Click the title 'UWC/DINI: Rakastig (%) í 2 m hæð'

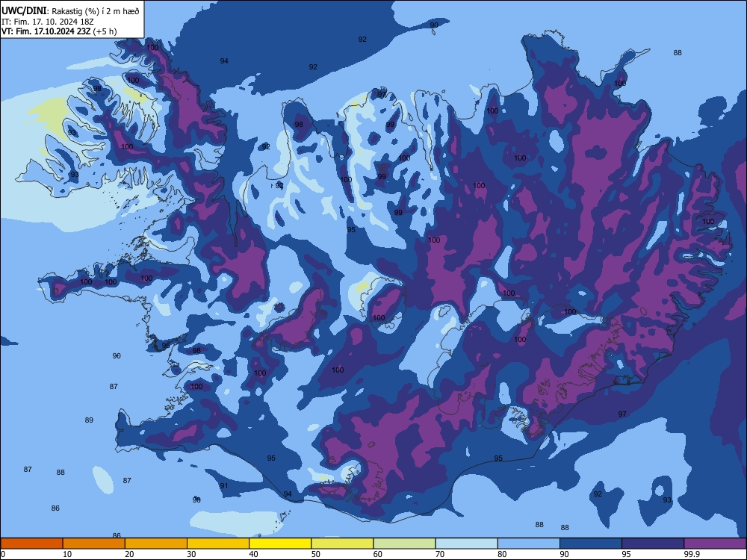pos(70,10)
